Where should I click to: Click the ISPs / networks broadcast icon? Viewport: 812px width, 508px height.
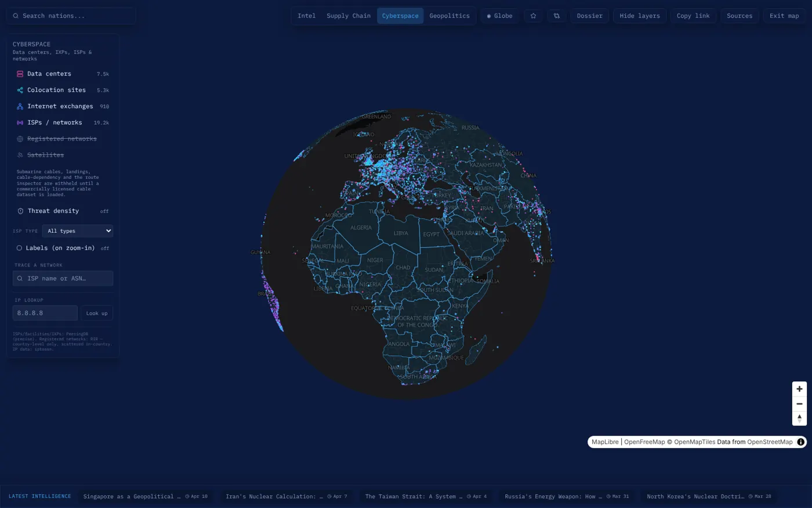[x=20, y=123]
